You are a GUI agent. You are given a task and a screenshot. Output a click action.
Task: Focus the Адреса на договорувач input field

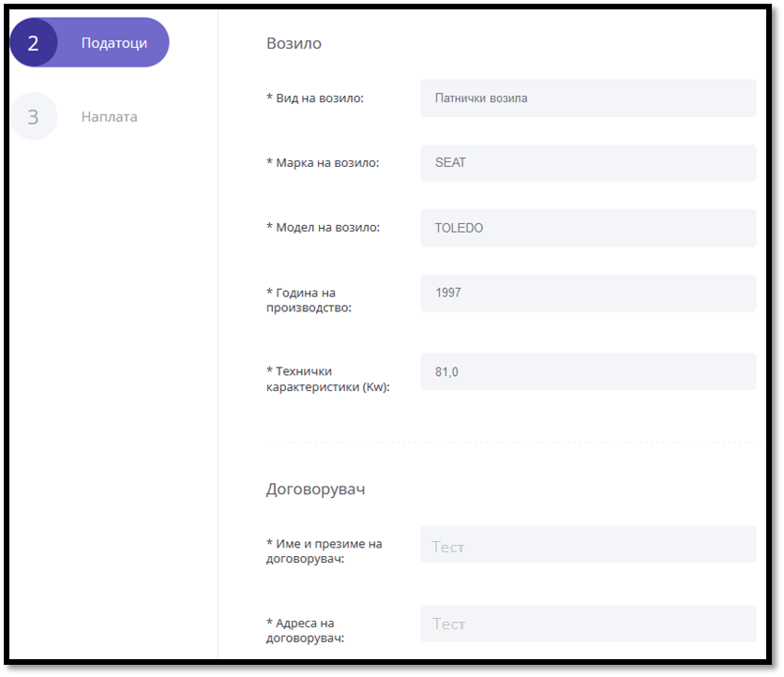588,624
